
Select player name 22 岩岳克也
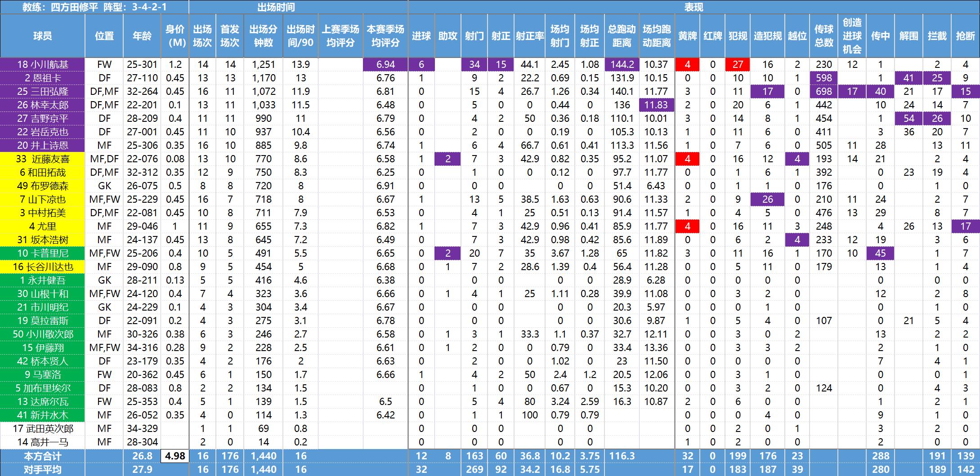point(43,132)
